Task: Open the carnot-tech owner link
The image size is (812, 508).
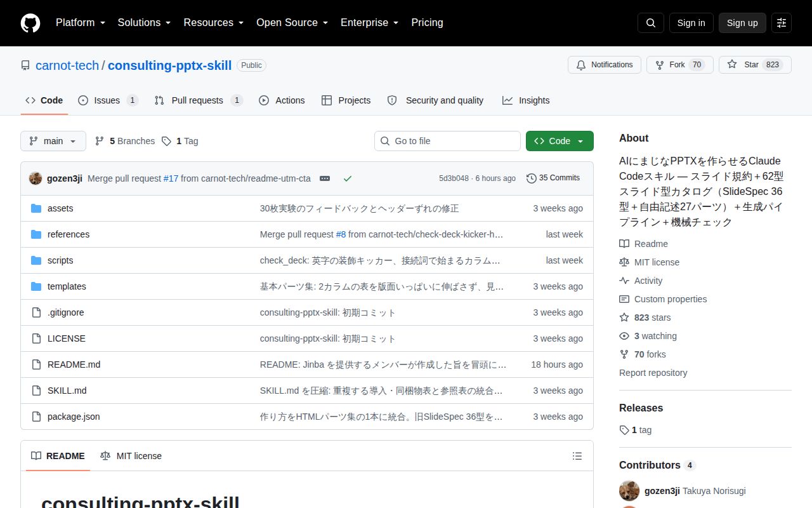Action: tap(67, 65)
